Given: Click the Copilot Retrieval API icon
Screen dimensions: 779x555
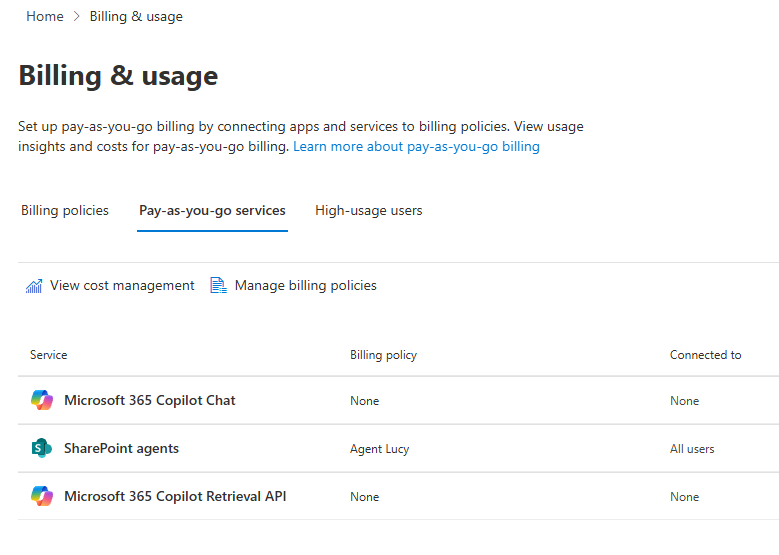Looking at the screenshot, I should point(41,496).
